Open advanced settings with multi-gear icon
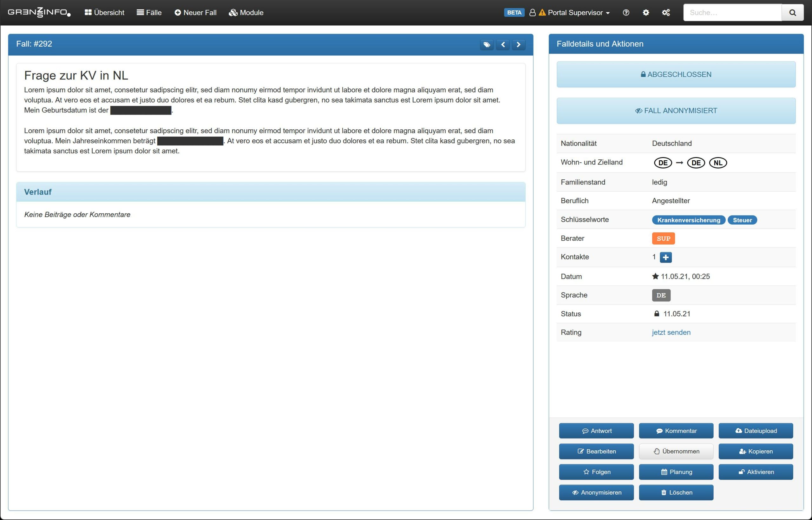 pyautogui.click(x=666, y=12)
